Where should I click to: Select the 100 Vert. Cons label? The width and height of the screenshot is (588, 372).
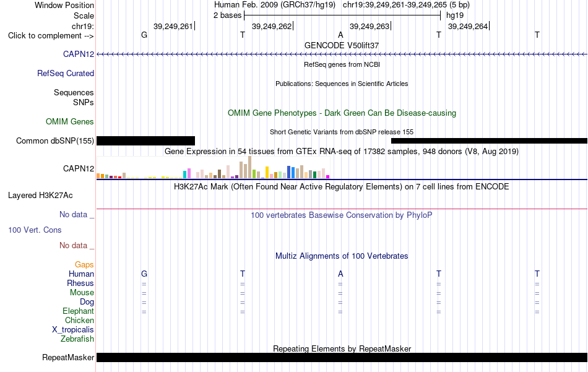pyautogui.click(x=35, y=230)
